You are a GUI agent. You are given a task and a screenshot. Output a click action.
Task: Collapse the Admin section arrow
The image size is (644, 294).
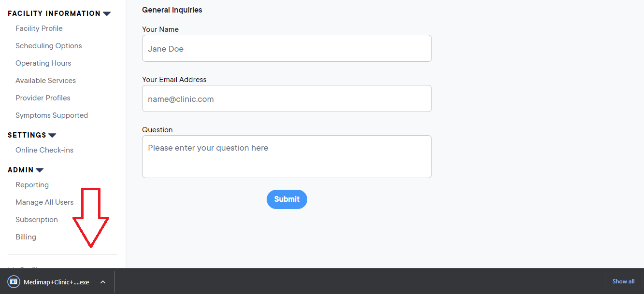(x=40, y=170)
